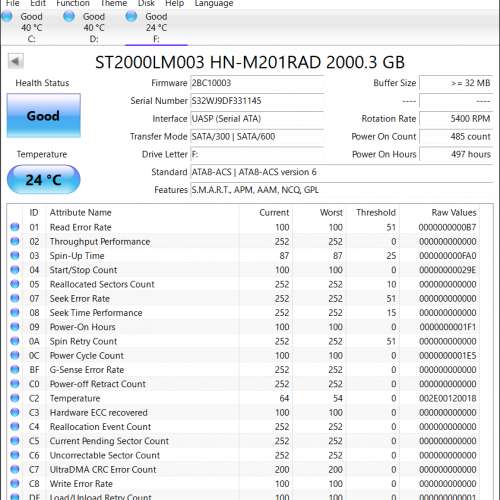Click status icon for Throughput Performance

click(x=15, y=241)
